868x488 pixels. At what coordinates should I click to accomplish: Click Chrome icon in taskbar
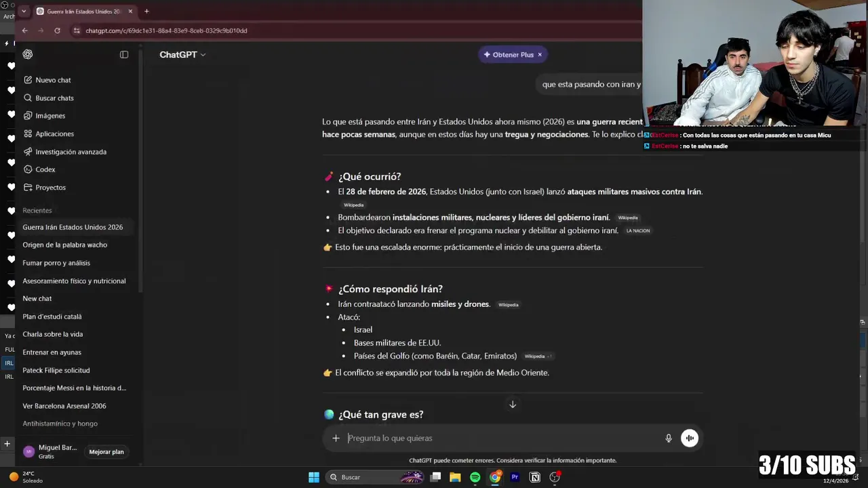pos(495,477)
